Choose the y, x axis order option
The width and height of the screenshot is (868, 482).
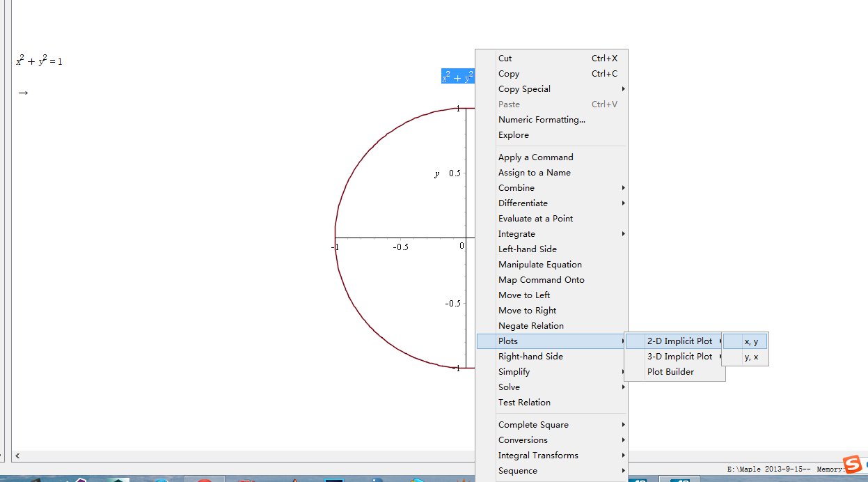[751, 357]
